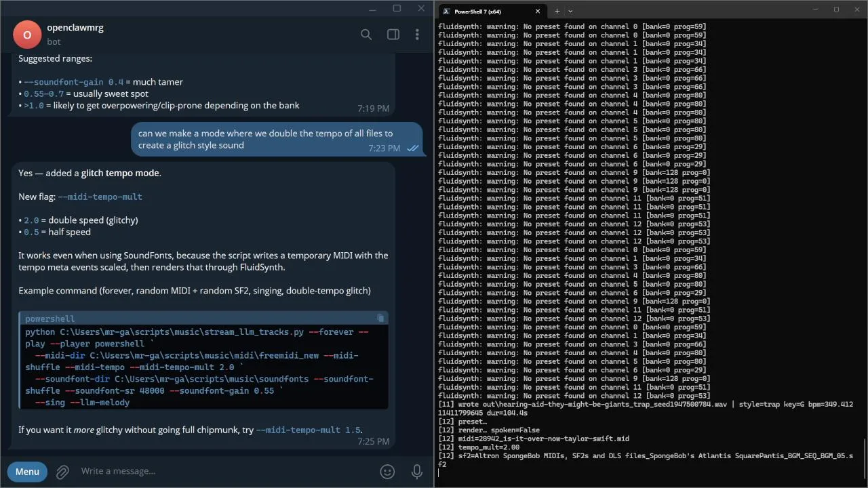Minimize the Telegram window
This screenshot has width=868, height=488.
pyautogui.click(x=372, y=8)
